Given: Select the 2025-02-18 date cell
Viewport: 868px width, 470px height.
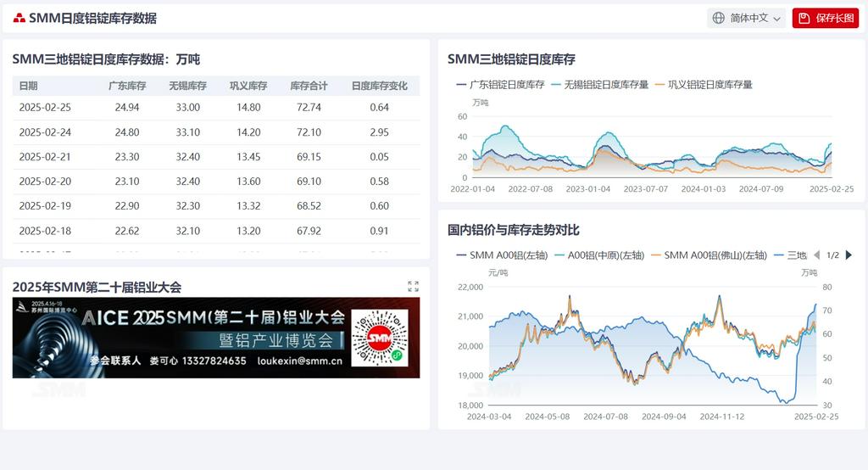Looking at the screenshot, I should 46,231.
